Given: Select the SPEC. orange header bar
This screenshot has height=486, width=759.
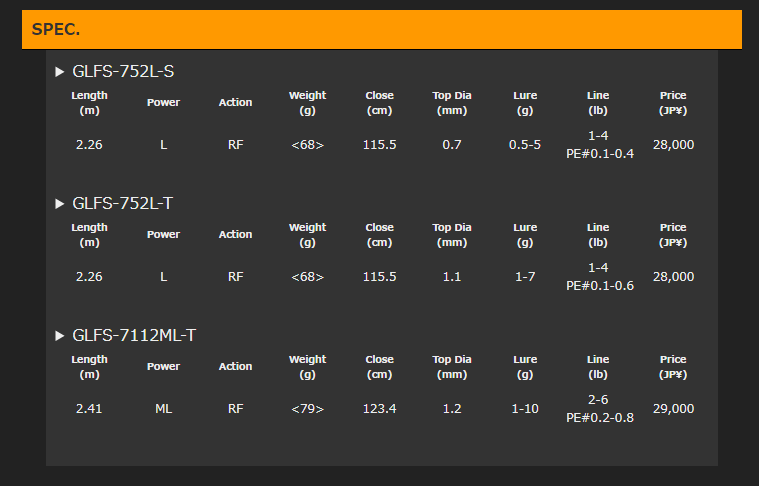Looking at the screenshot, I should pos(381,30).
